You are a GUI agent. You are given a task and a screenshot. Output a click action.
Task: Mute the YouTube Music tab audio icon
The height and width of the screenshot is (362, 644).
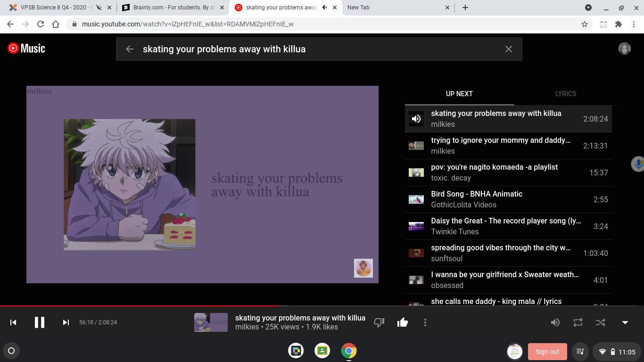pyautogui.click(x=325, y=8)
